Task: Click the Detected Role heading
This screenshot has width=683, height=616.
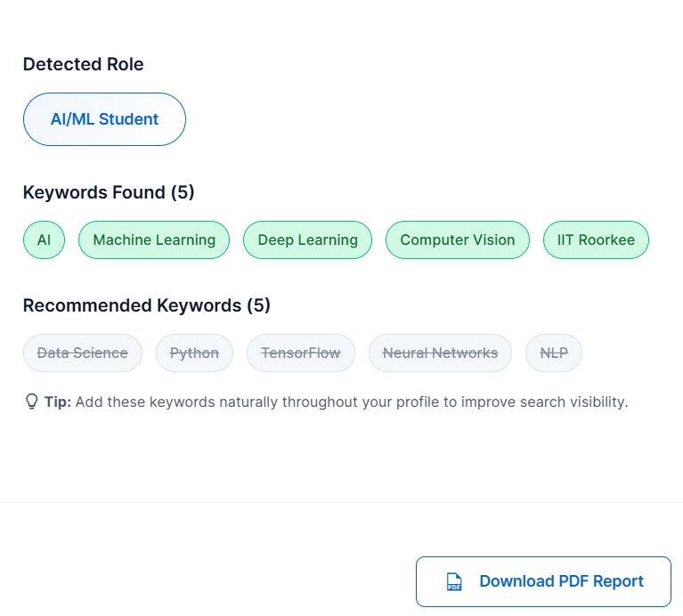Action: tap(83, 64)
